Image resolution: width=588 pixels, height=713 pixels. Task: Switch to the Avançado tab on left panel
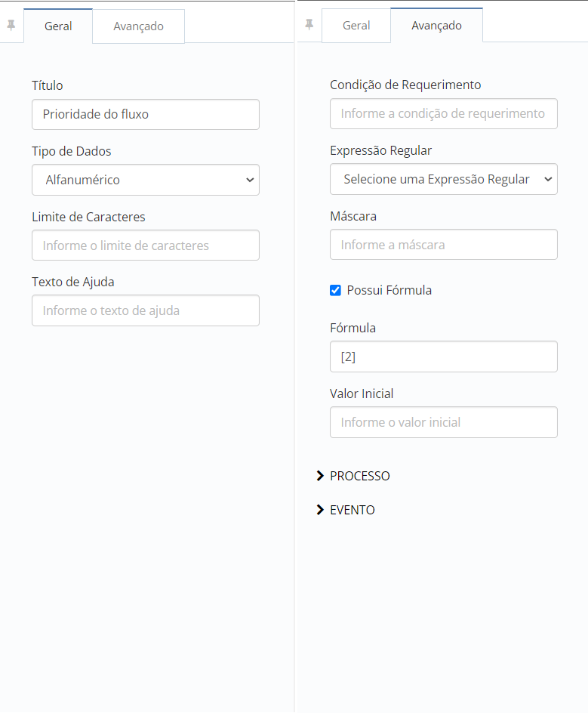138,26
